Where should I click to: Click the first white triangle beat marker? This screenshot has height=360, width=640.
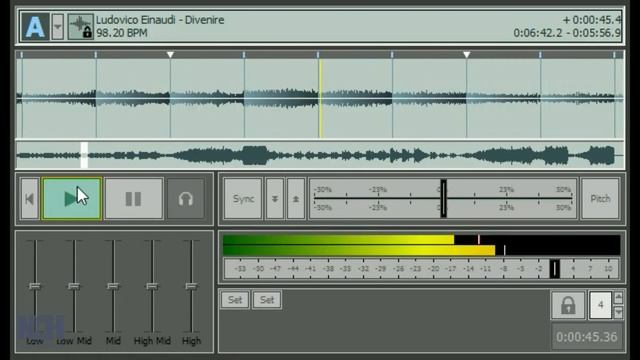pyautogui.click(x=170, y=55)
